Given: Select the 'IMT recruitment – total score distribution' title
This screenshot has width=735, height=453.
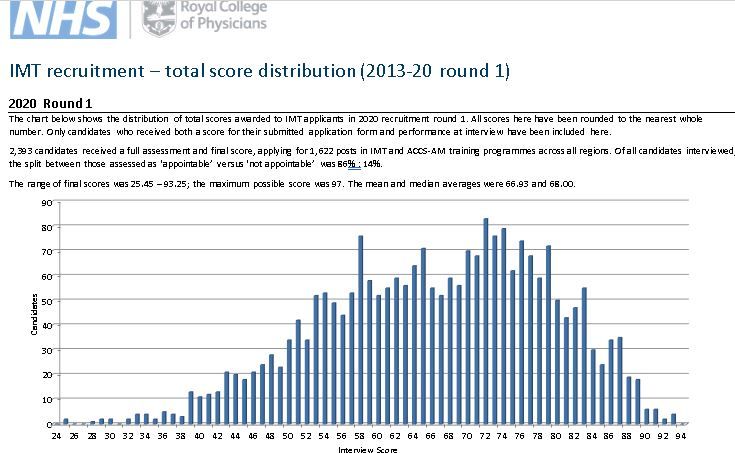Looking at the screenshot, I should click(258, 71).
